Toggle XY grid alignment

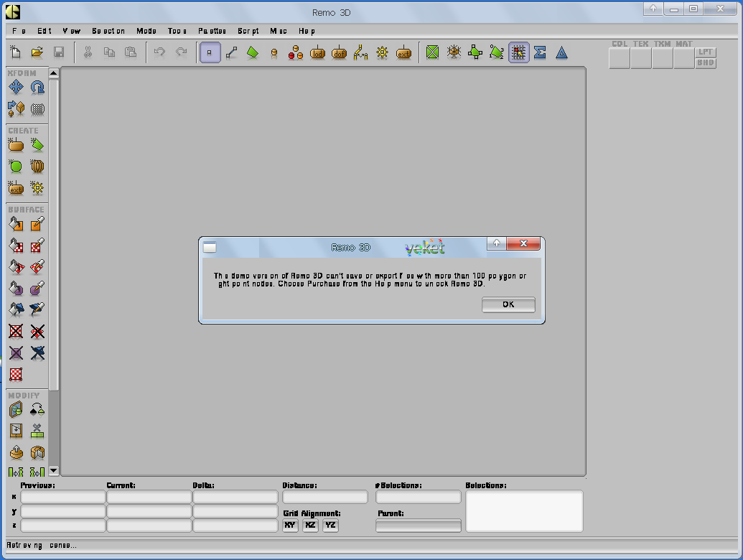tap(290, 525)
